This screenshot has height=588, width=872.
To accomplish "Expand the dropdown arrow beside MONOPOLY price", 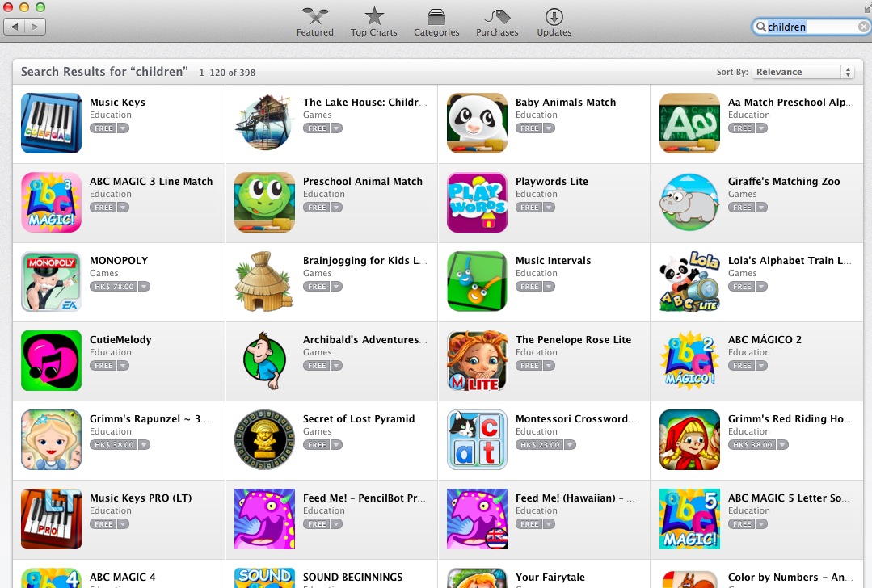I will [x=144, y=287].
